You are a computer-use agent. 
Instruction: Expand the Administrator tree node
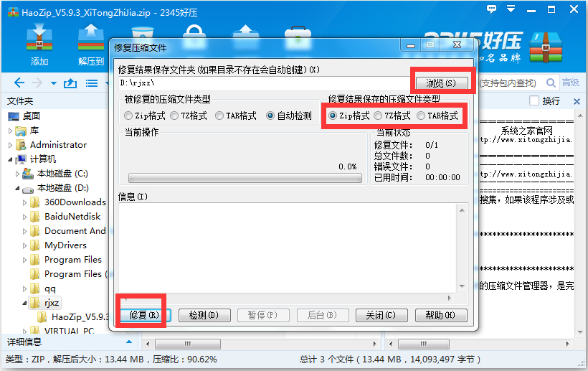pyautogui.click(x=10, y=145)
